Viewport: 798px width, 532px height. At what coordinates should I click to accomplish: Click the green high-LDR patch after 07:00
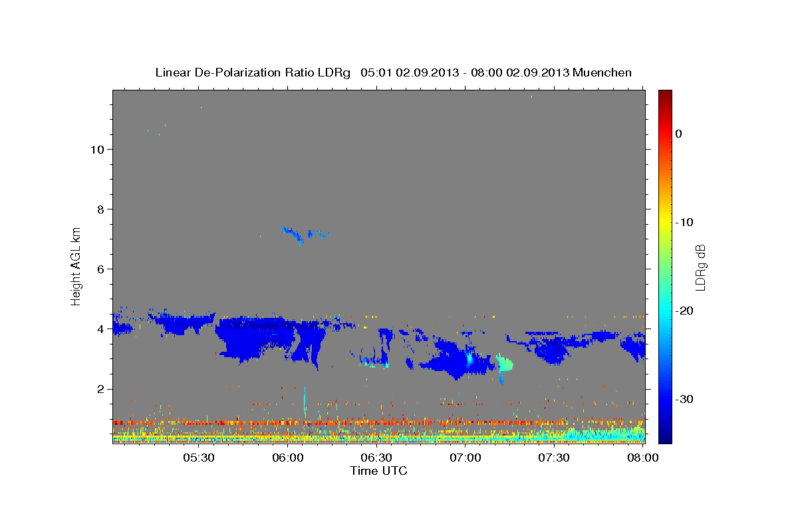click(505, 364)
